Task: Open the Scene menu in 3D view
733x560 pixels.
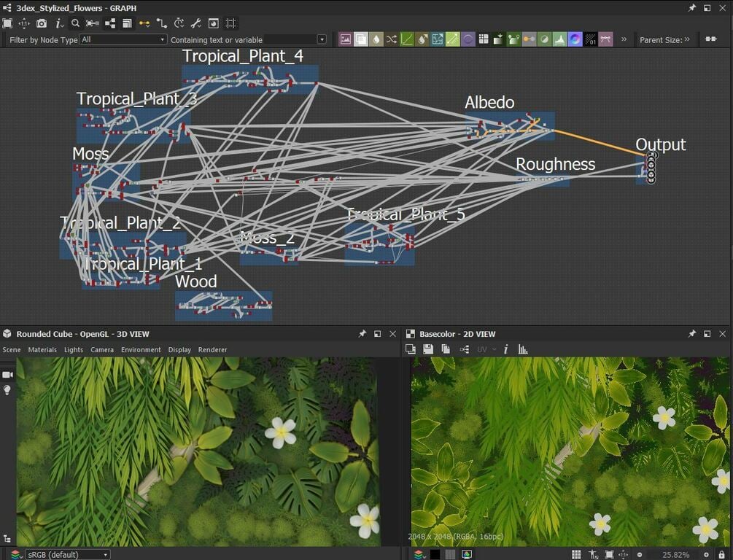Action: pos(12,350)
